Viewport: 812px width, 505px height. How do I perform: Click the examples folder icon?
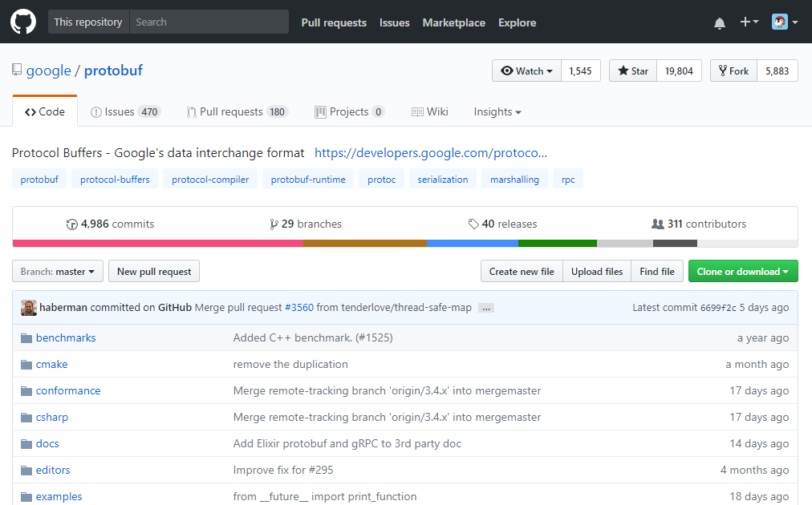(26, 497)
